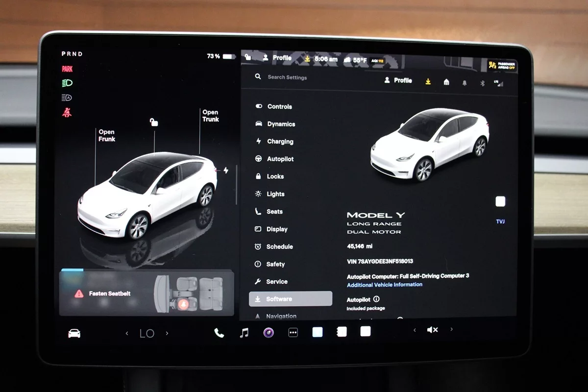Tap Open Frunk label

click(107, 135)
